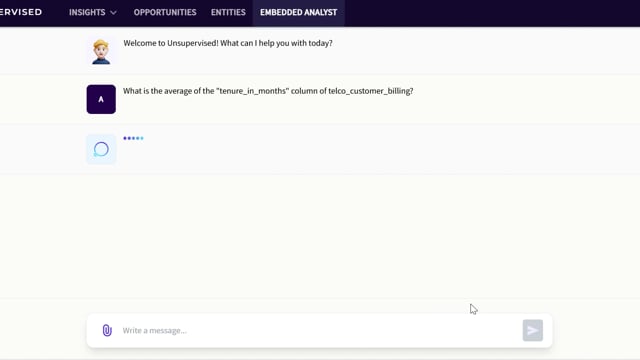Select the Embedded Analyst tab
Image resolution: width=640 pixels, height=360 pixels.
click(299, 12)
